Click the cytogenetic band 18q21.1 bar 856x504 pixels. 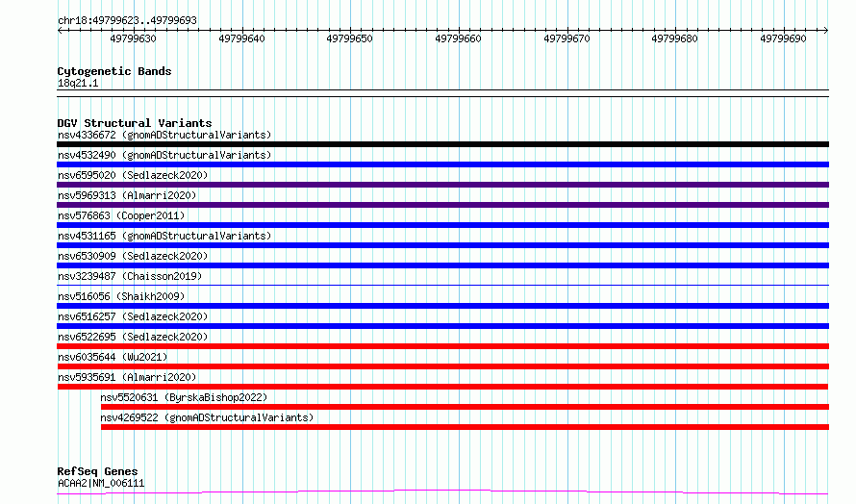(442, 93)
